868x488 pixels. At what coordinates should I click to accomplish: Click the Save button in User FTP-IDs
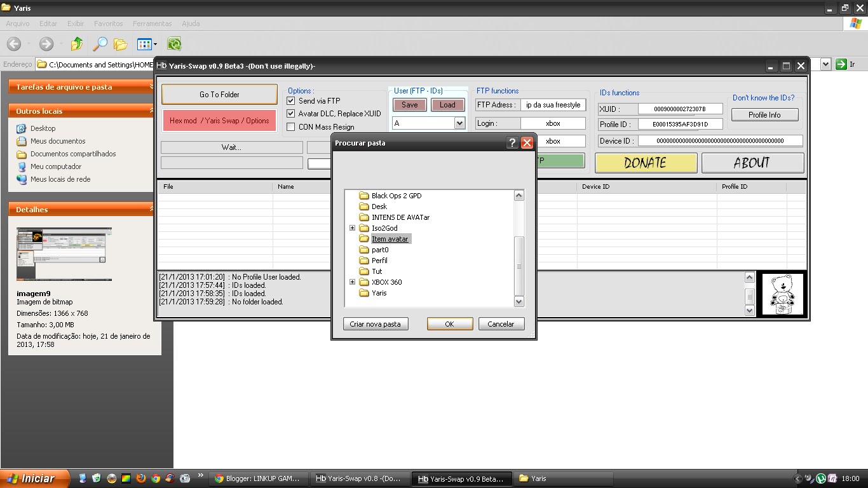(x=410, y=105)
